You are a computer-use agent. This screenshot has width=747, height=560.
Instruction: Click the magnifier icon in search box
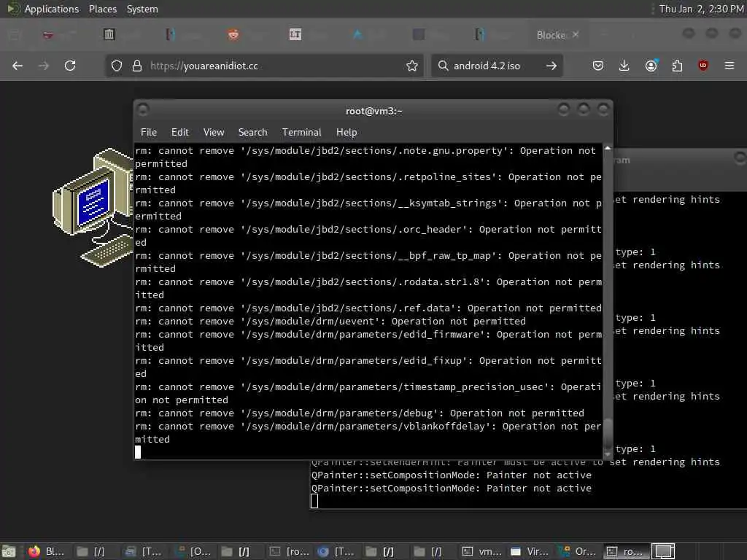(443, 65)
